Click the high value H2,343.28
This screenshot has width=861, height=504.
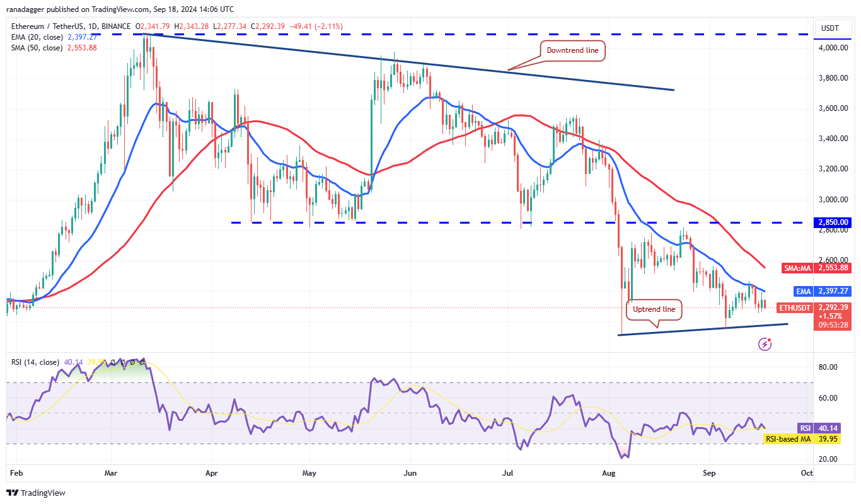(191, 26)
